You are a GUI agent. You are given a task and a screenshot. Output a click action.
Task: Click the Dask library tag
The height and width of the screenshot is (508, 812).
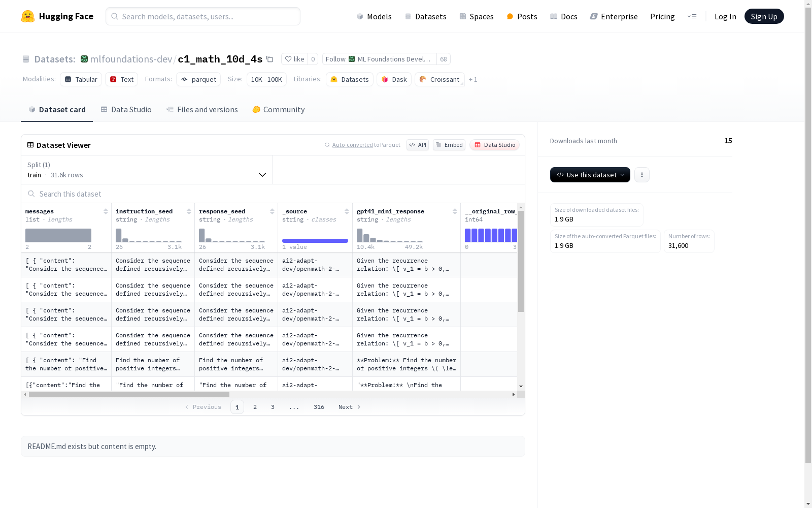[394, 79]
